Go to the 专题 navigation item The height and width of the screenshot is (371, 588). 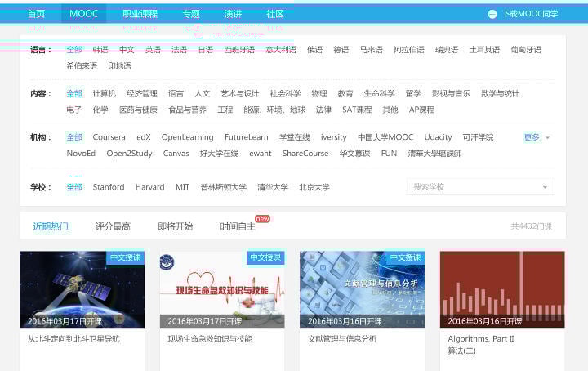(191, 14)
